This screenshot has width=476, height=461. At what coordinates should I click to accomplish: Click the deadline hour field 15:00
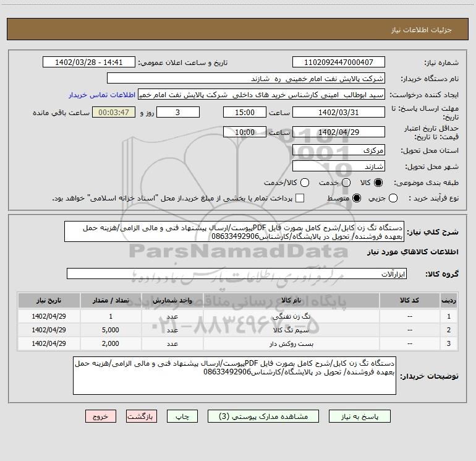245,113
